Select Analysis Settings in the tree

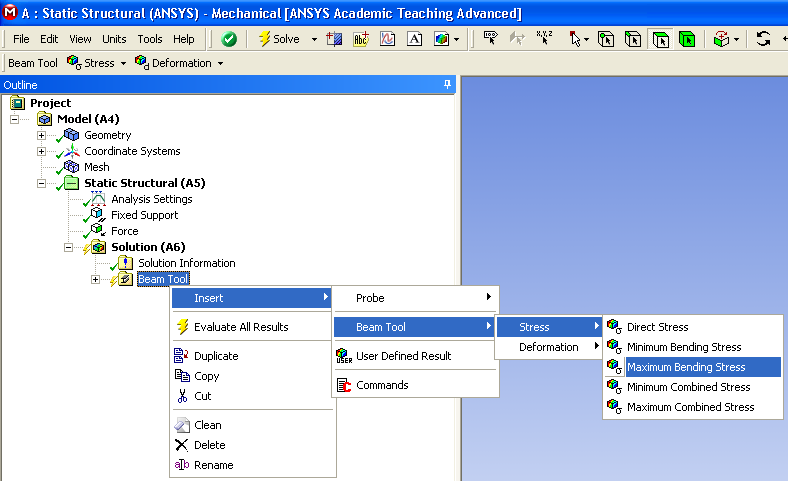[x=152, y=199]
